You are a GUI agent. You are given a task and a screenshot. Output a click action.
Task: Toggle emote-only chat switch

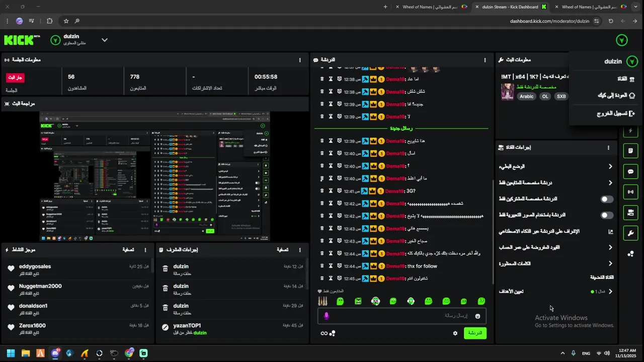tap(607, 215)
